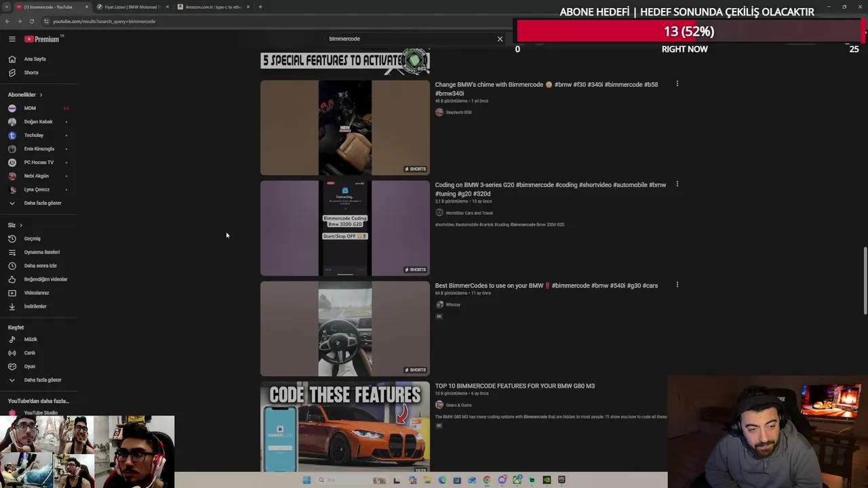868x488 pixels.
Task: Open the MDM channel subscription
Action: coord(30,108)
